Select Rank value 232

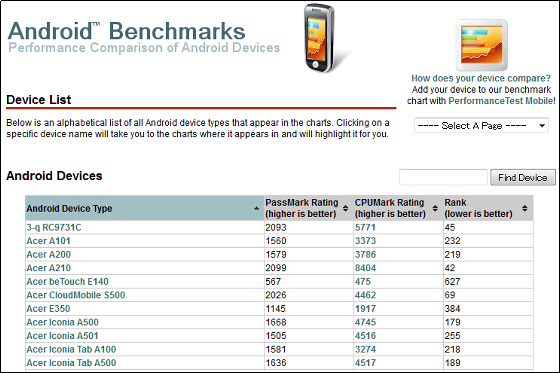tap(452, 241)
